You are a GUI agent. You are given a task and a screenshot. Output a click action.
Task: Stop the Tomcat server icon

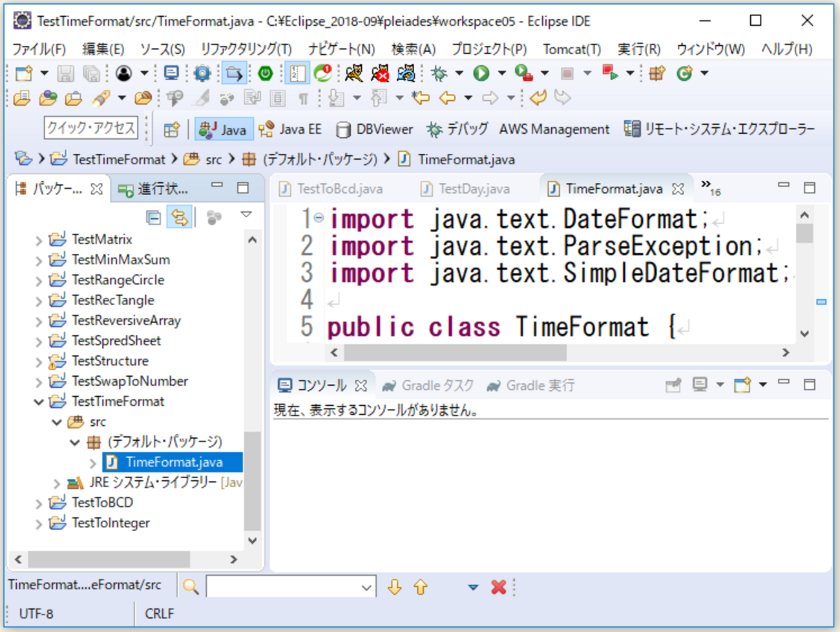point(381,73)
